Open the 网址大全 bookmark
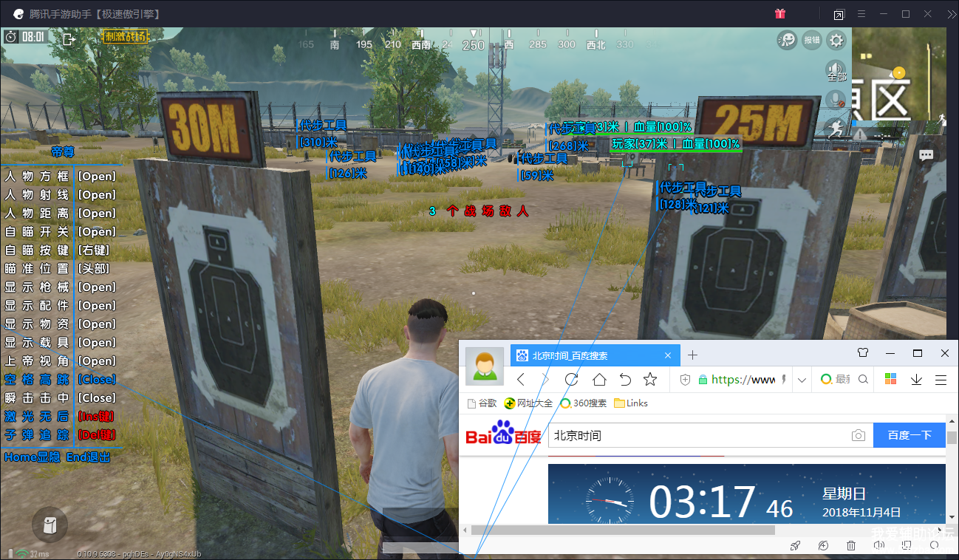The image size is (959, 560). point(528,403)
